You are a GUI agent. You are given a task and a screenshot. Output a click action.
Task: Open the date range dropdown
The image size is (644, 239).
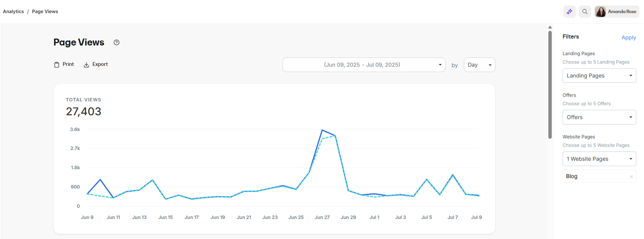click(x=364, y=65)
